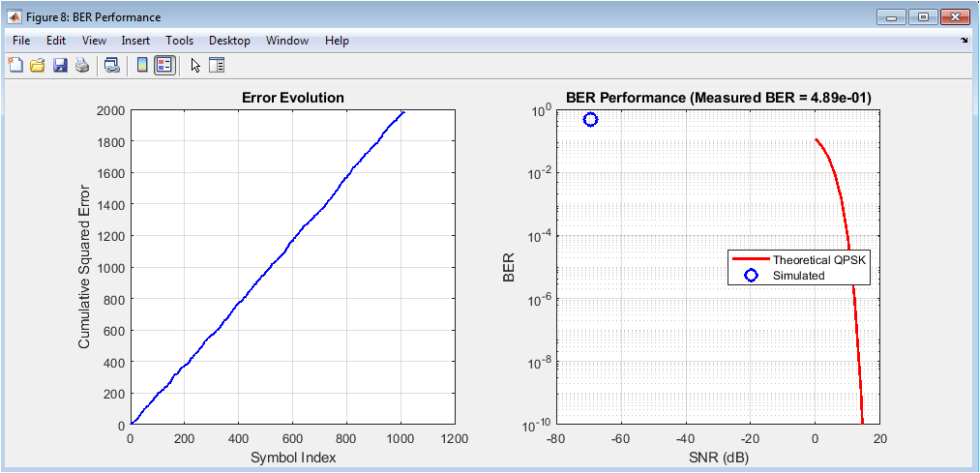Expand the Insert menu
Screen dimensions: 980x473
tap(135, 41)
